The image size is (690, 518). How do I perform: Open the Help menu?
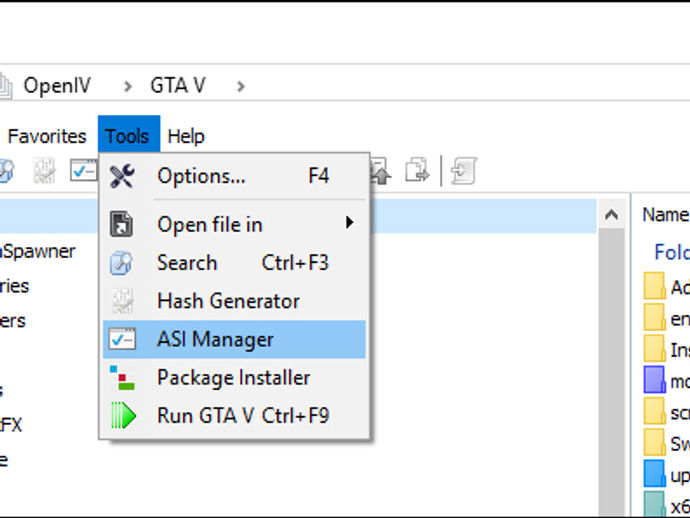tap(186, 136)
